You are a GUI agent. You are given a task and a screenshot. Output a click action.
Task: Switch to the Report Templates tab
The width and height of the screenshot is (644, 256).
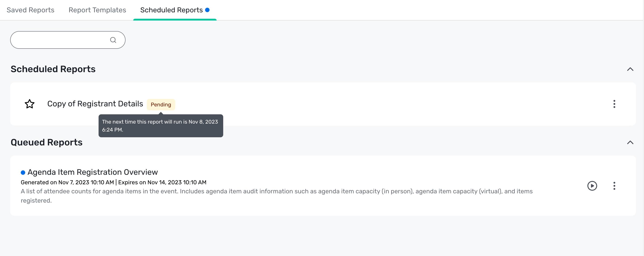point(97,10)
